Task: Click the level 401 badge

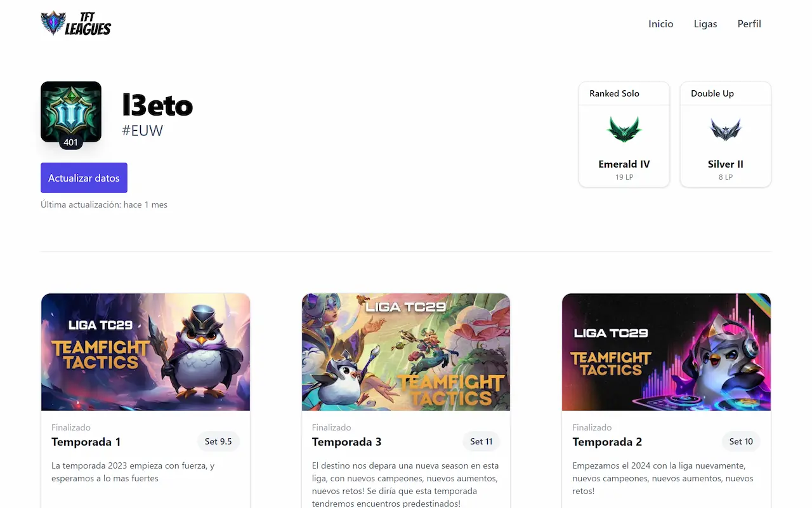Action: pos(70,142)
